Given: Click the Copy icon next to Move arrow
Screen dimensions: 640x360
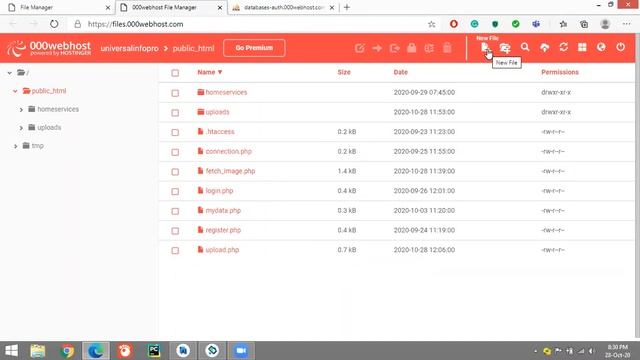Looking at the screenshot, I should point(395,48).
